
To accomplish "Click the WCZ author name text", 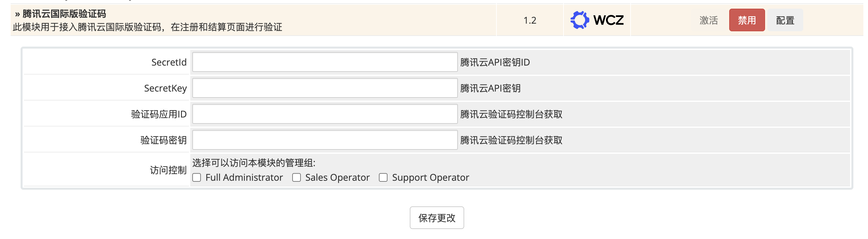I will click(x=608, y=20).
